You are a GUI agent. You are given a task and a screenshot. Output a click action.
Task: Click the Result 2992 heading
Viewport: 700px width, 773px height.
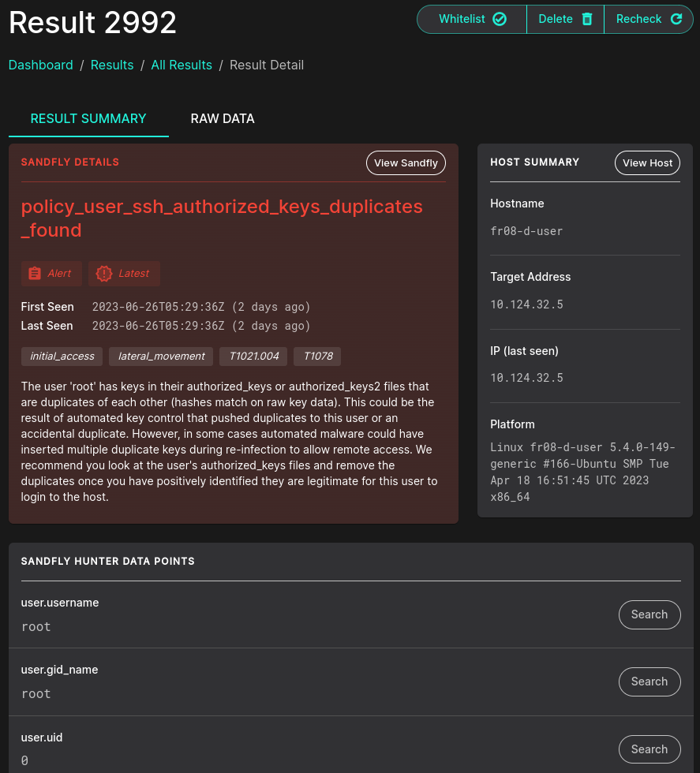point(92,23)
